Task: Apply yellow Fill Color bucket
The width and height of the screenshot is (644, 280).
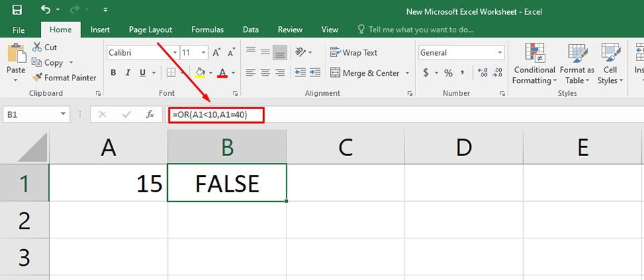Action: pos(200,73)
